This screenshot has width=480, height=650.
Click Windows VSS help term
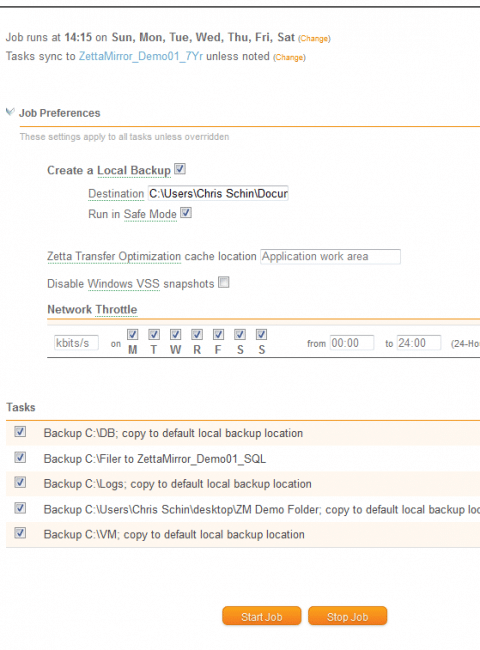click(124, 284)
